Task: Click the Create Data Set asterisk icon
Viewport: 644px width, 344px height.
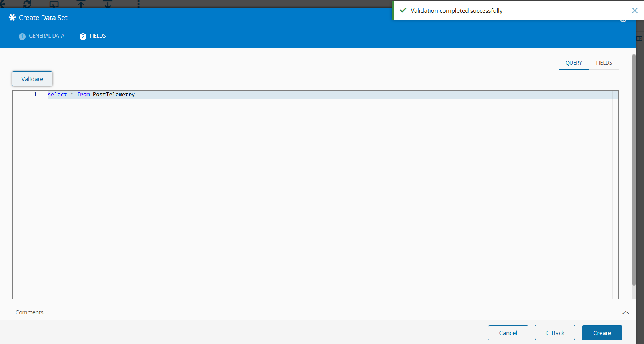Action: 12,18
